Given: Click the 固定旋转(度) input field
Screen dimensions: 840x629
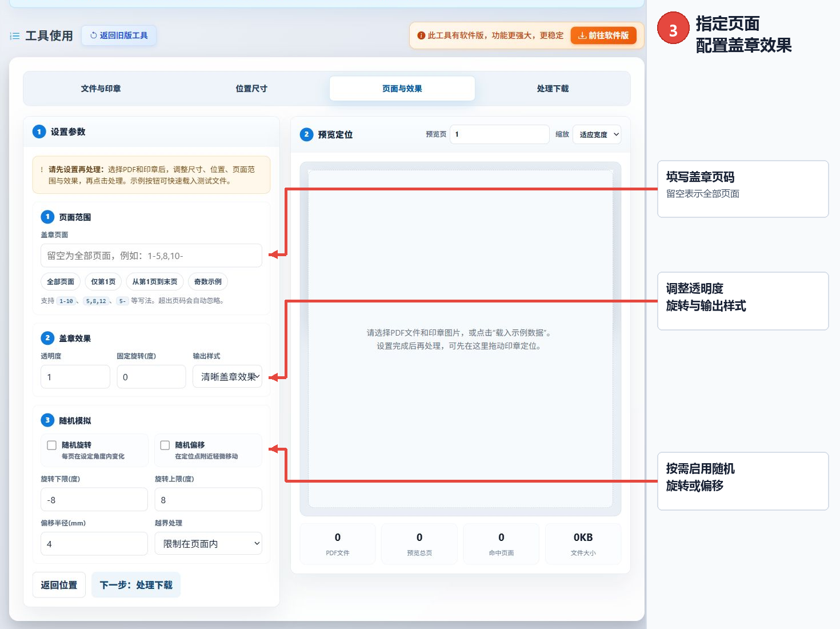Looking at the screenshot, I should tap(151, 377).
